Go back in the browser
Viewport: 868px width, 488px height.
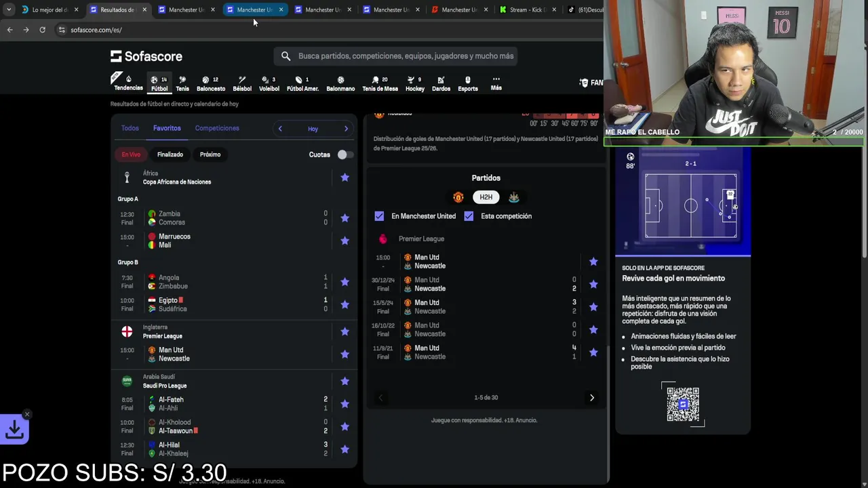9,30
